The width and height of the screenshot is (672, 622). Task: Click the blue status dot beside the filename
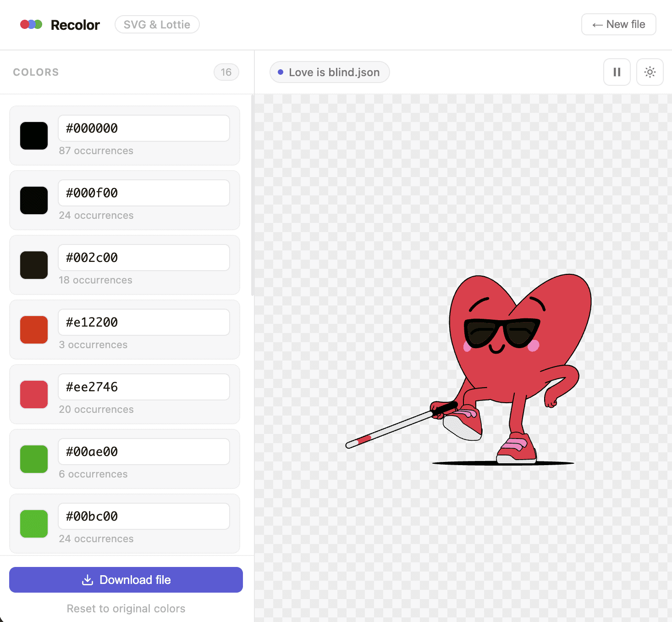click(x=281, y=72)
